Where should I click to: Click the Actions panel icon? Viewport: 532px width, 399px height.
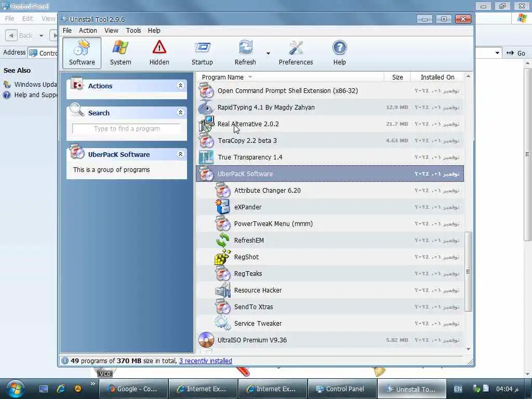pos(77,84)
